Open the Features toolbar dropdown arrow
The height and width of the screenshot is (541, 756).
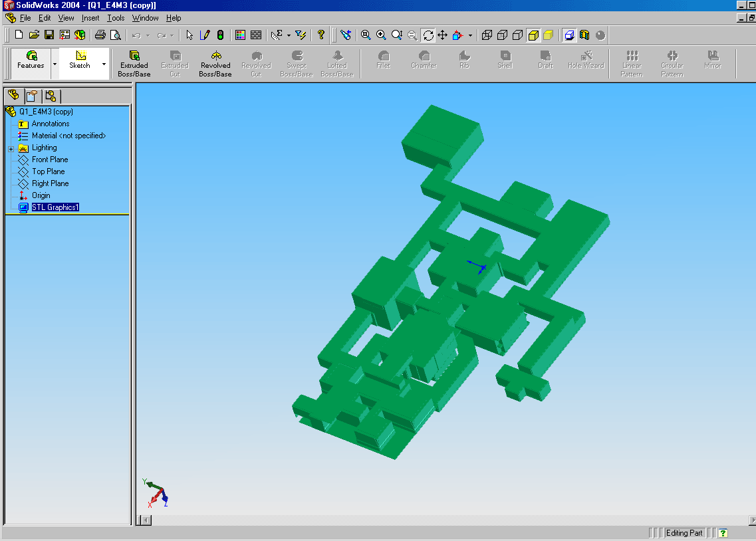[55, 64]
